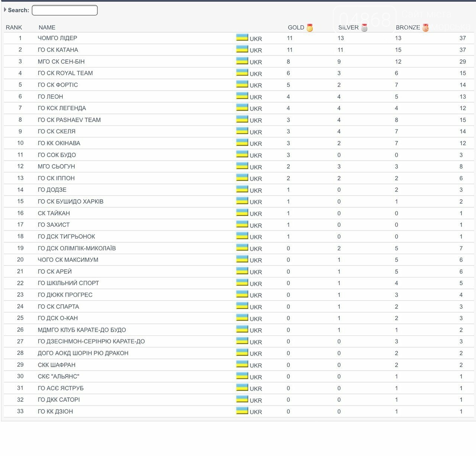Click the Ukraine flag for ГО ДКК САТОРІ
This screenshot has width=476, height=456.
(242, 399)
